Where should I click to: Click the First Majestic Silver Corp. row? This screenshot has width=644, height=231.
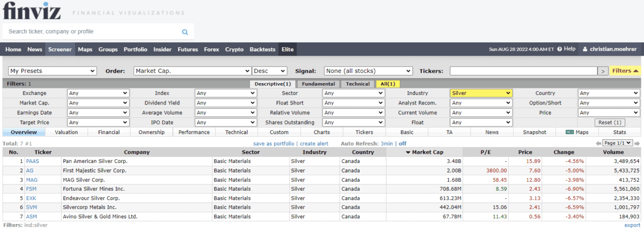[x=322, y=170]
